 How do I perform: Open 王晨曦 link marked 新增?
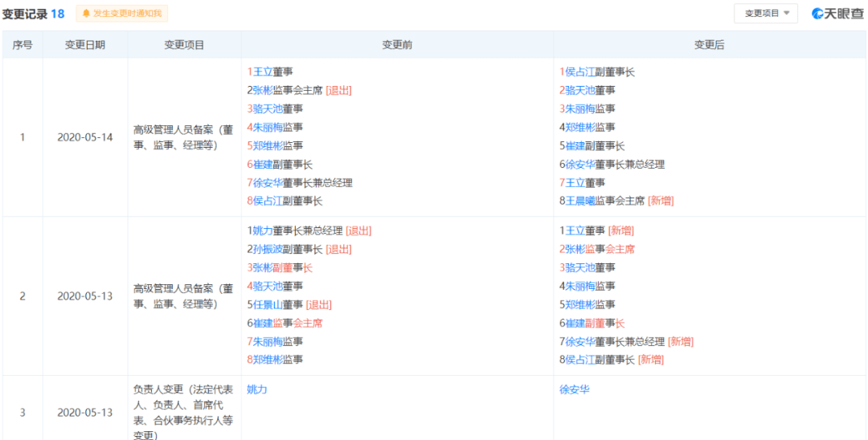click(580, 202)
